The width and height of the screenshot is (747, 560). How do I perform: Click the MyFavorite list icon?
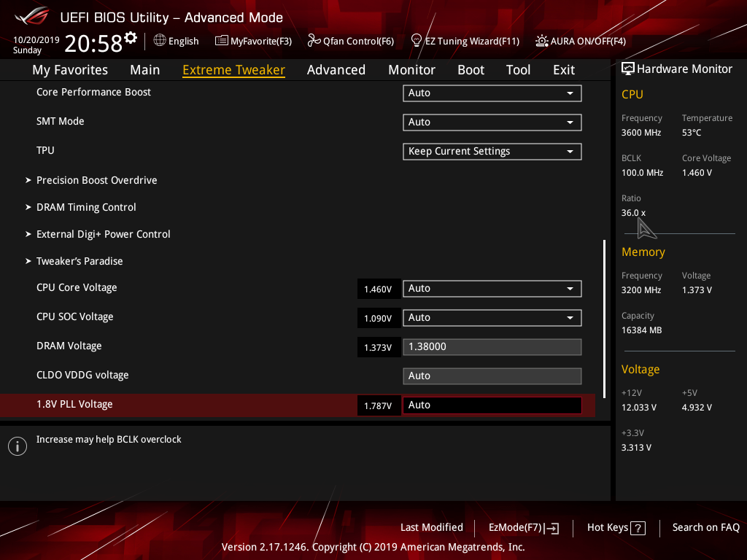[x=221, y=41]
